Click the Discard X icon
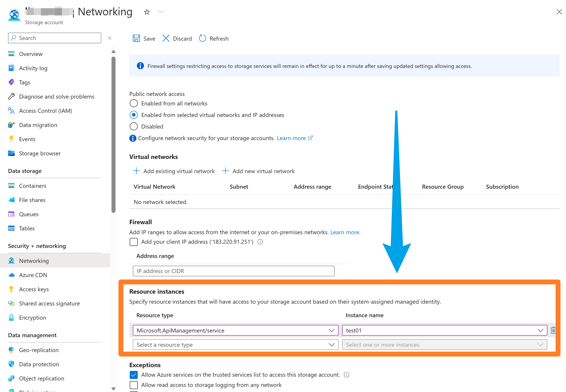The width and height of the screenshot is (566, 392). [166, 39]
